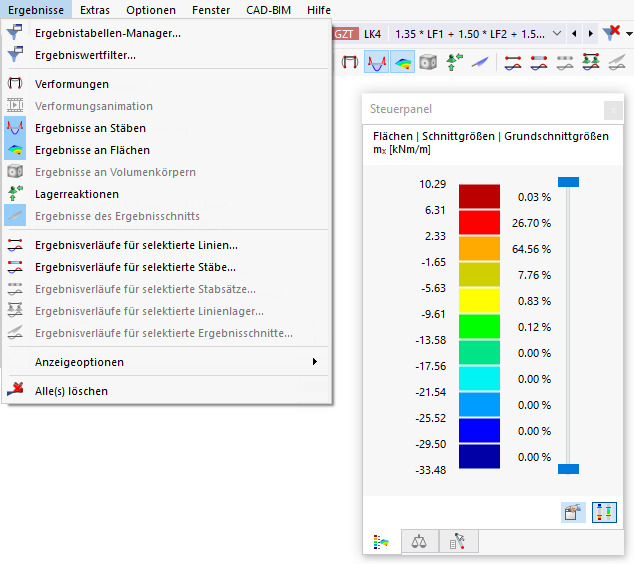This screenshot has height=564, width=634.
Task: Toggle surface results toolbar icon
Action: [403, 62]
